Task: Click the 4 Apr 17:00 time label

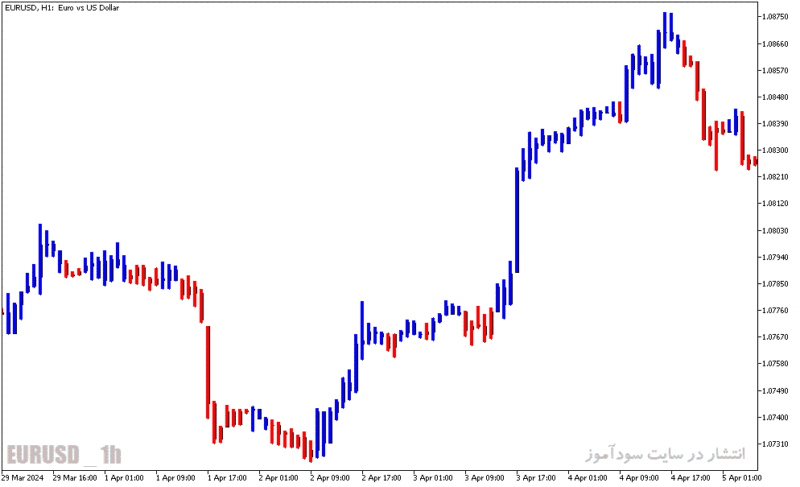Action: pyautogui.click(x=691, y=478)
